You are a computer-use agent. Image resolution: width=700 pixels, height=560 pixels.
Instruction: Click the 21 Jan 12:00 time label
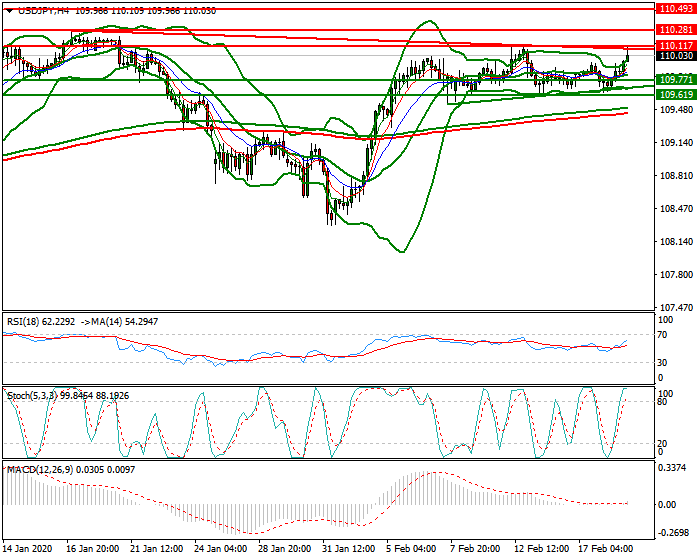(157, 549)
